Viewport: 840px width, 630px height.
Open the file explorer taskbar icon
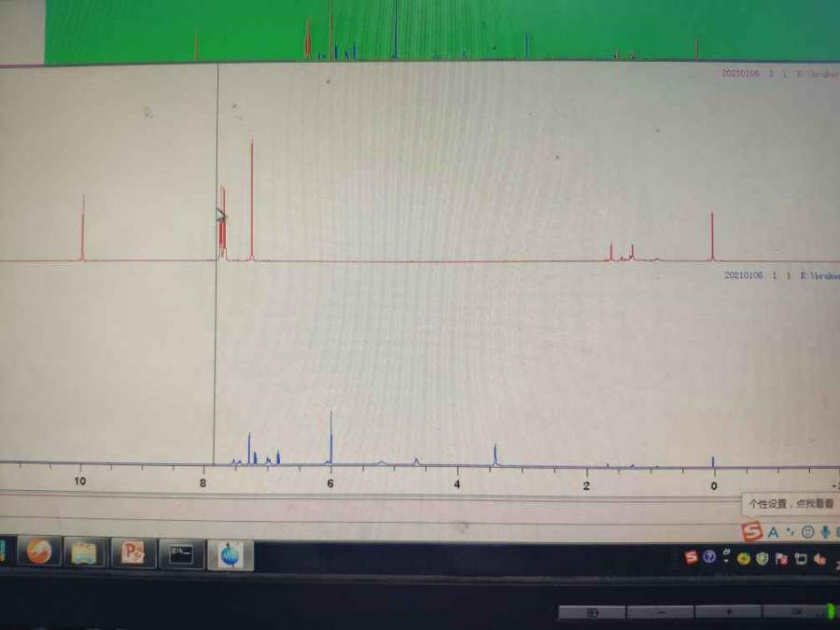pos(84,553)
